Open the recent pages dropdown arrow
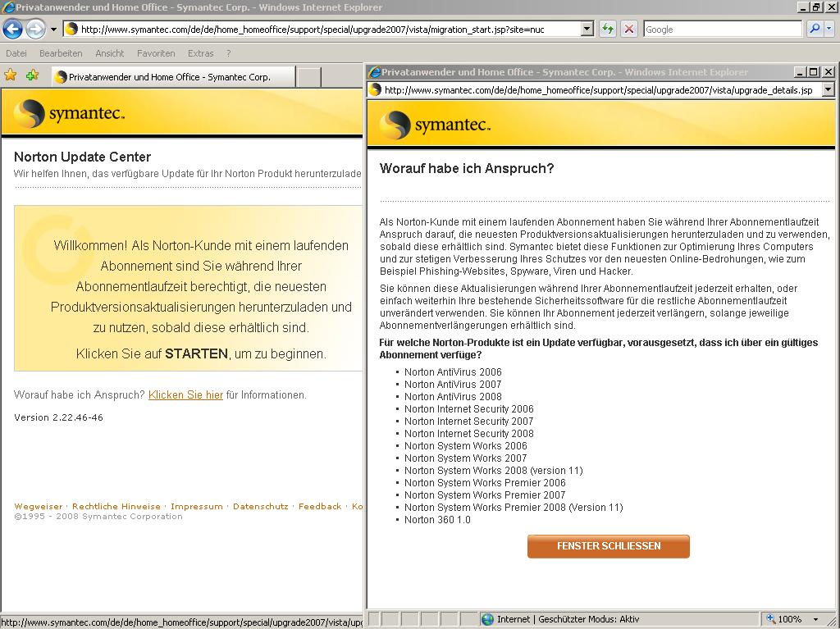This screenshot has height=629, width=840. pyautogui.click(x=53, y=30)
